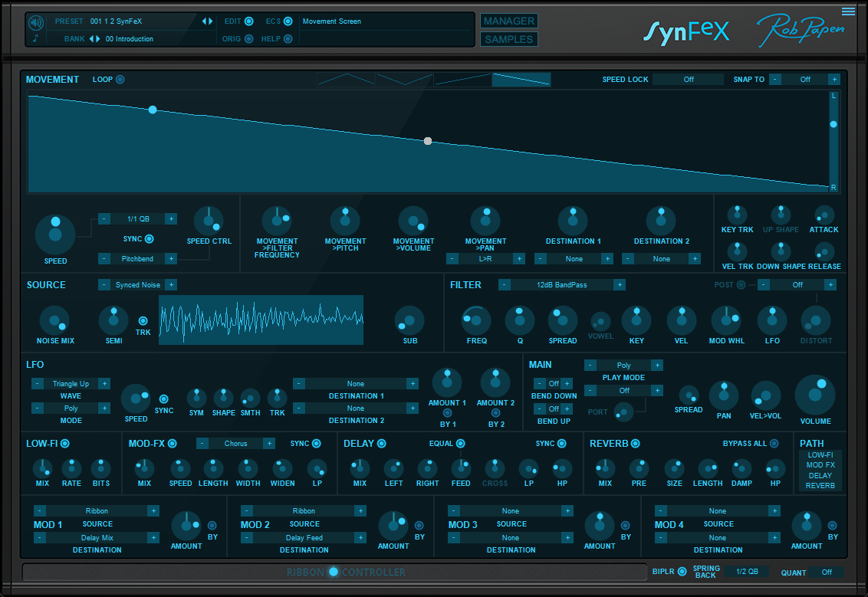Click the next preset arrow
This screenshot has height=597, width=868.
[x=210, y=21]
